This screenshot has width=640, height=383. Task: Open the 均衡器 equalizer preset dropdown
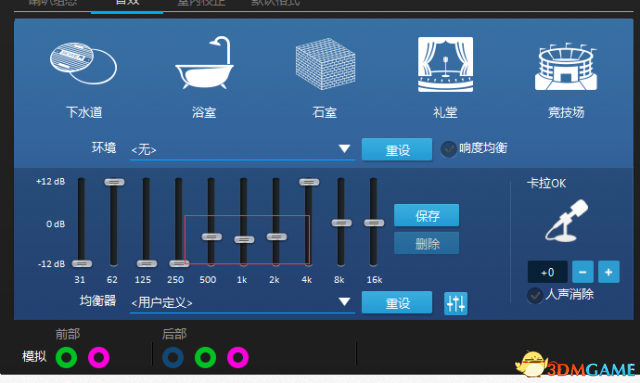[x=242, y=303]
